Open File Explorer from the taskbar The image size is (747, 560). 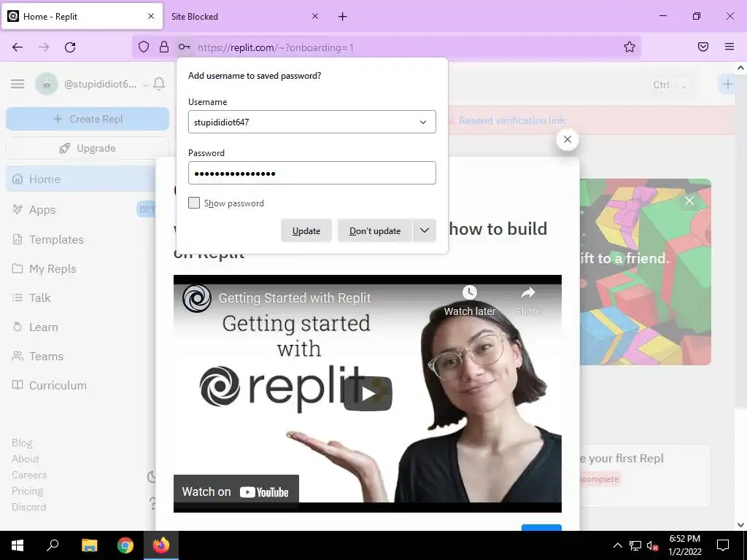89,545
